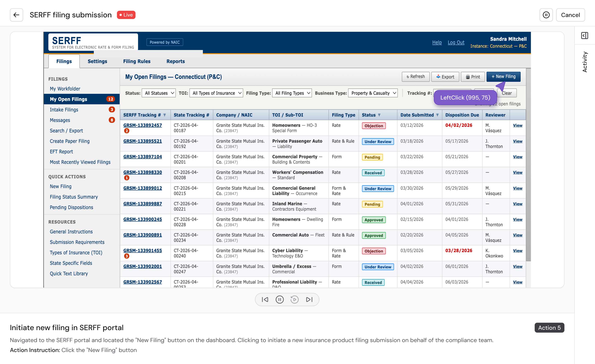The image size is (595, 364).
Task: Switch to the Filing Rules tab
Action: 137,61
